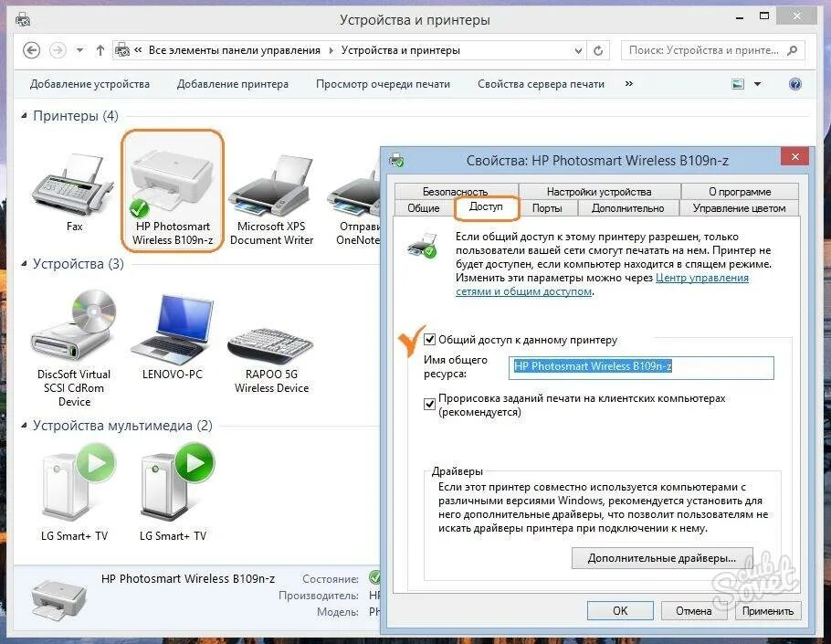Viewport: 831px width, 644px height.
Task: Collapse the Принтеры (4) section
Action: tap(24, 116)
